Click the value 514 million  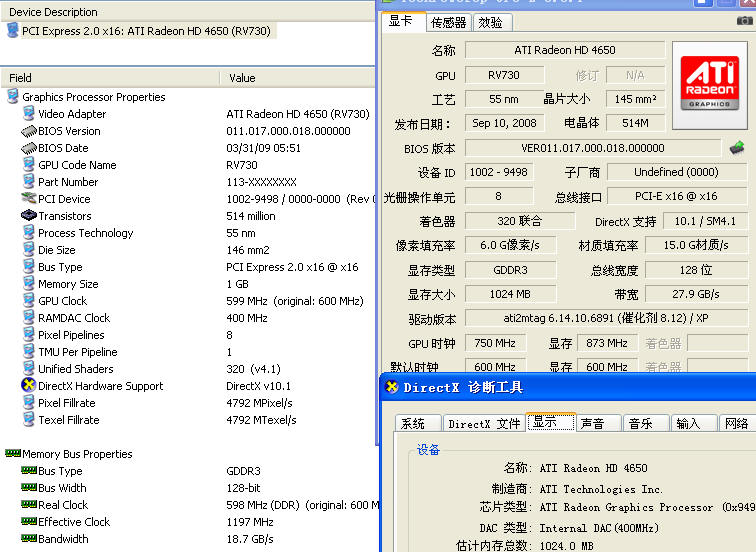point(251,215)
